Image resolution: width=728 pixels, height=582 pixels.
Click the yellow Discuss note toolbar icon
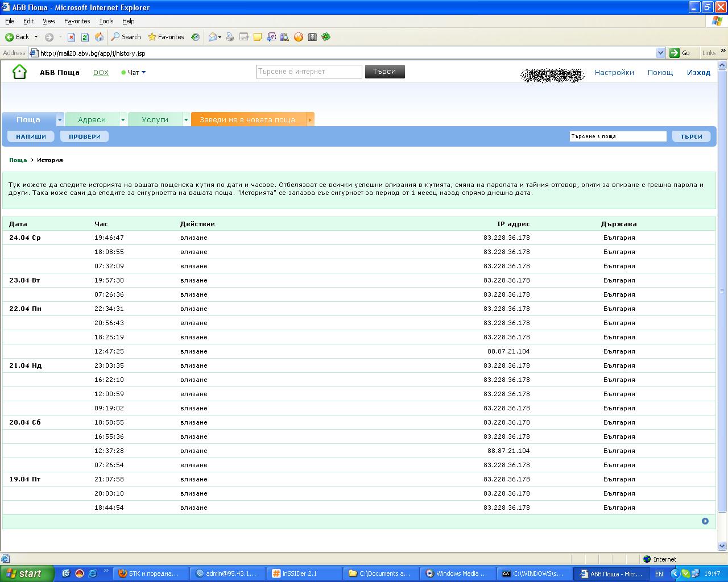258,37
